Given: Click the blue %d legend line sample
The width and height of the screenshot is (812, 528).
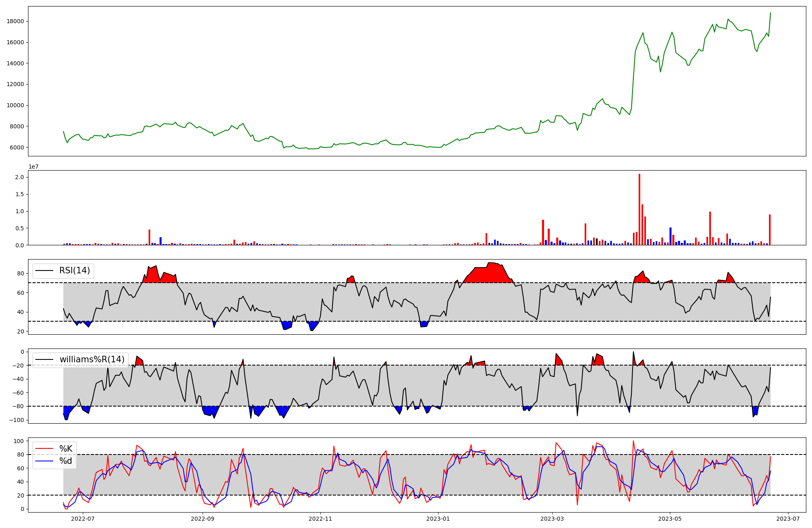Looking at the screenshot, I should tap(44, 461).
